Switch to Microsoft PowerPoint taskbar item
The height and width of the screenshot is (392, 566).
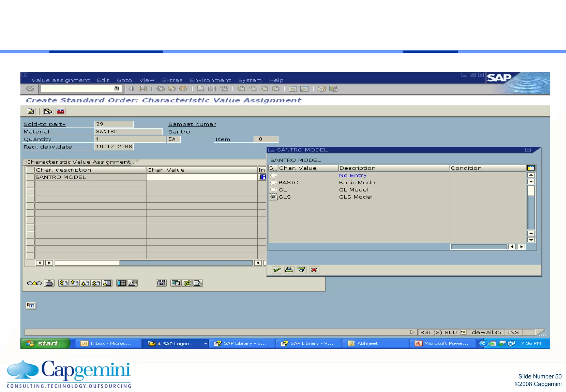click(x=443, y=343)
